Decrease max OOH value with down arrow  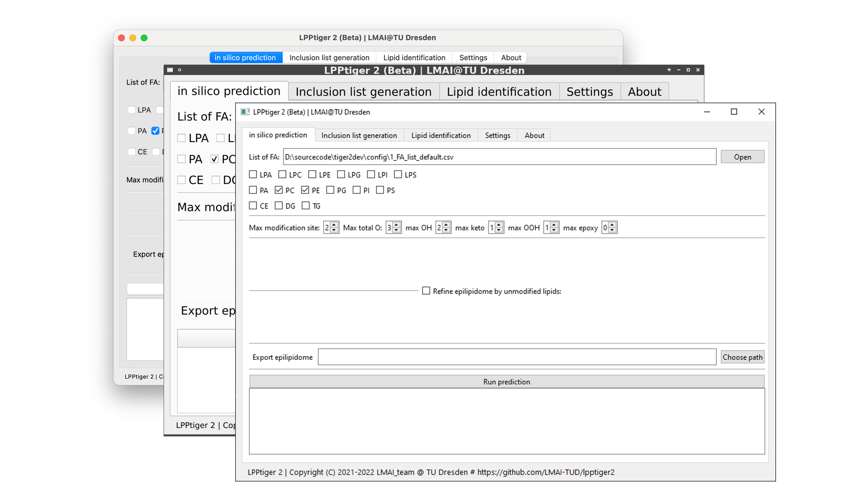554,230
